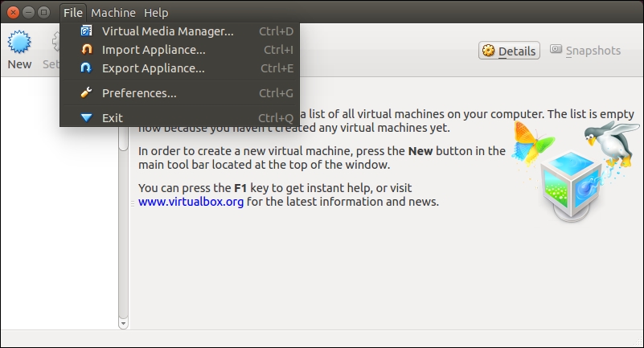Open Preferences from the File menu
The height and width of the screenshot is (348, 644).
pos(139,93)
